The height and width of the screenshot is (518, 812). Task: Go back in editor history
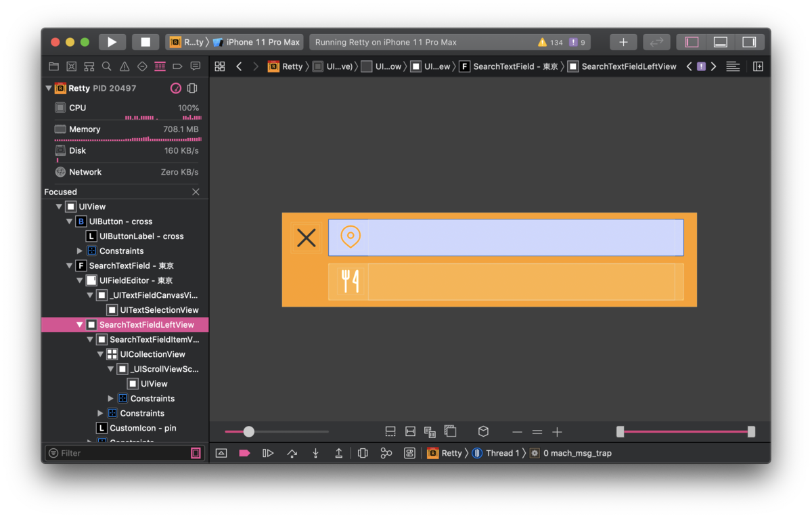[x=239, y=66]
